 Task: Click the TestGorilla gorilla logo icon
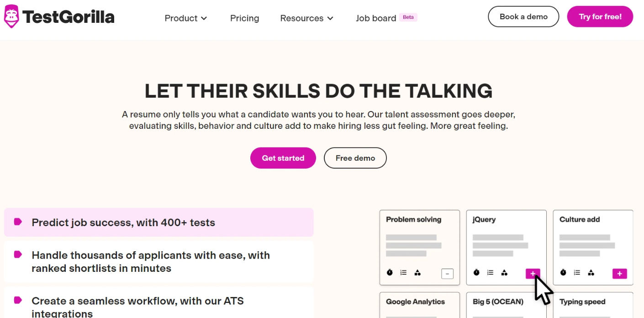coord(11,16)
